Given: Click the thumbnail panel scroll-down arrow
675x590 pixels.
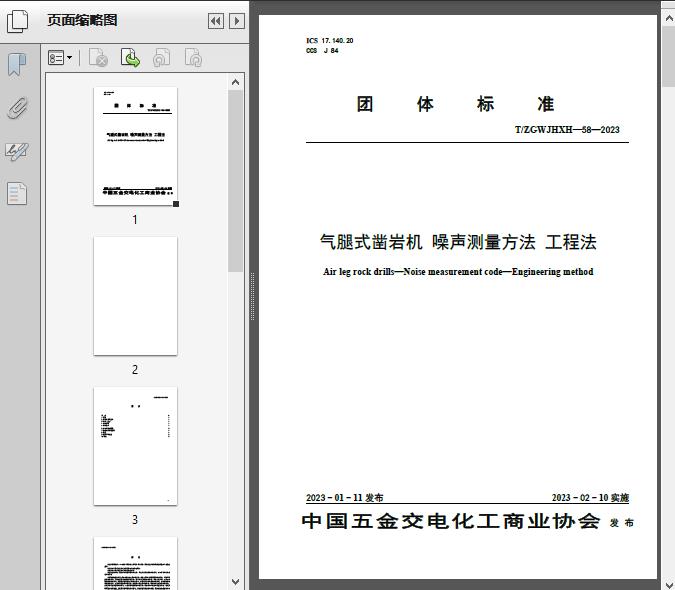Looking at the screenshot, I should coord(235,582).
